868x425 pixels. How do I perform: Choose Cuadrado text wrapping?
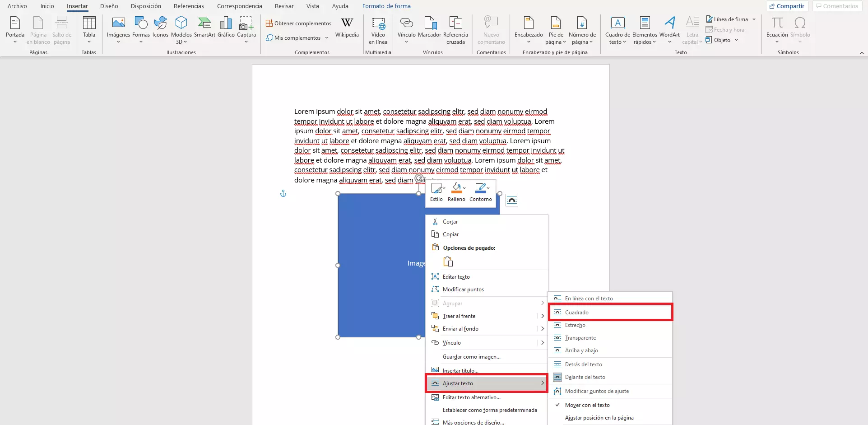[x=610, y=313]
